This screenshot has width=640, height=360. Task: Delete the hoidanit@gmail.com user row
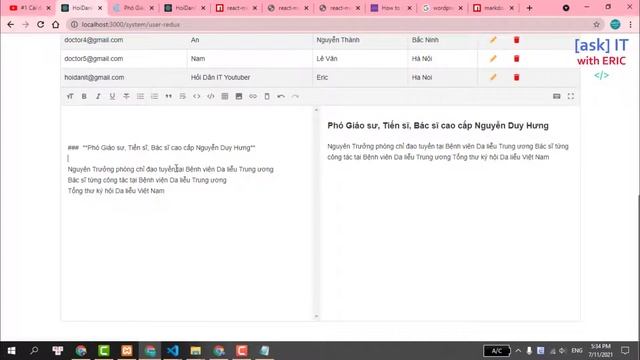(516, 77)
